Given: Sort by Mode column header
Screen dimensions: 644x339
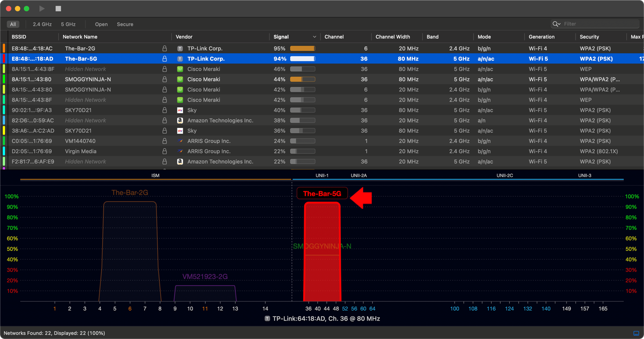Looking at the screenshot, I should point(484,37).
